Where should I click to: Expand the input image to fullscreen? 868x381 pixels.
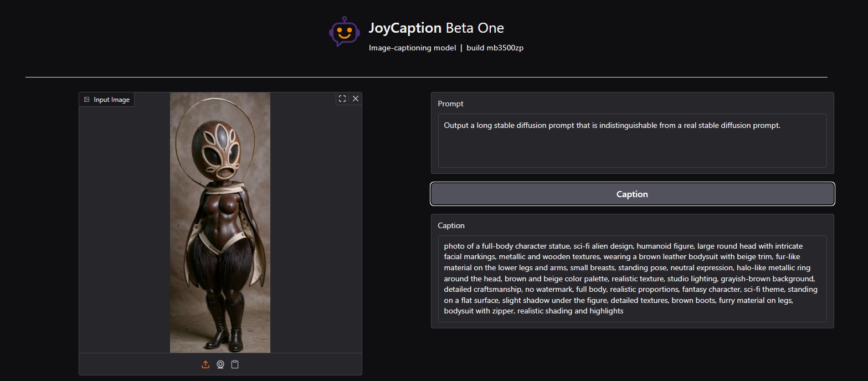click(x=342, y=99)
